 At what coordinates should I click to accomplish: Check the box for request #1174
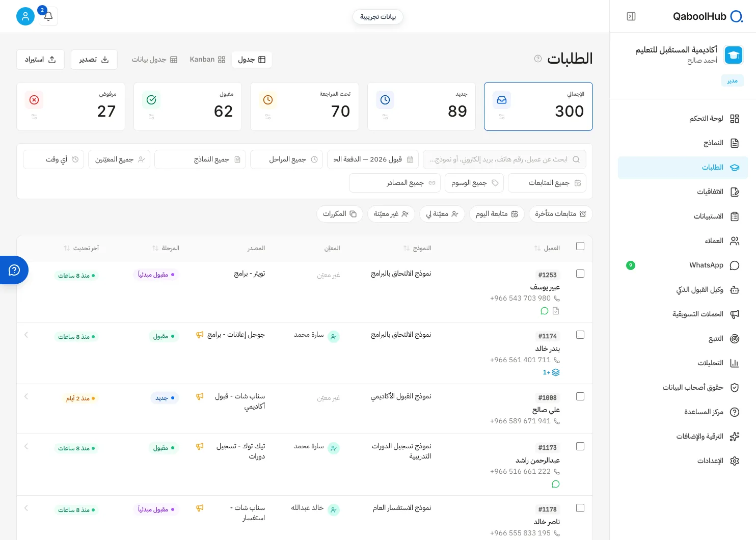coord(580,335)
